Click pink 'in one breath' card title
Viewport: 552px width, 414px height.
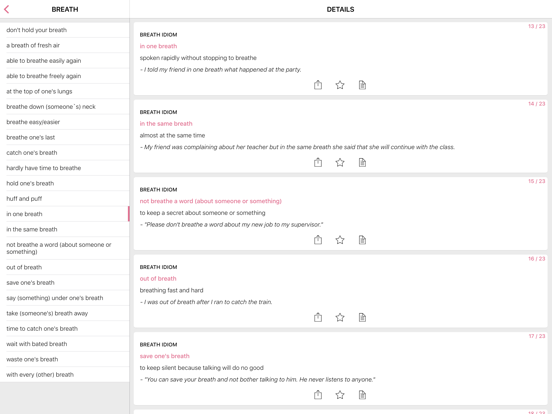coord(158,46)
